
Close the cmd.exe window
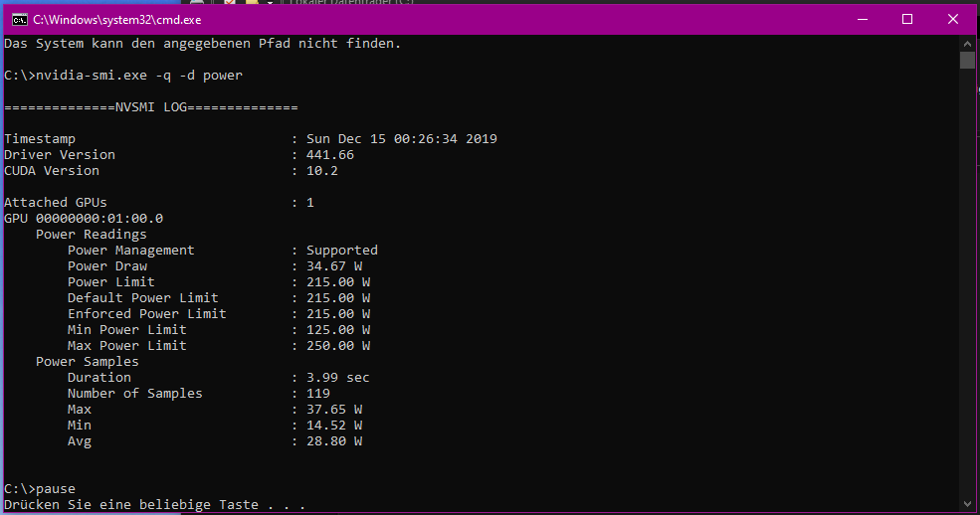coord(953,19)
